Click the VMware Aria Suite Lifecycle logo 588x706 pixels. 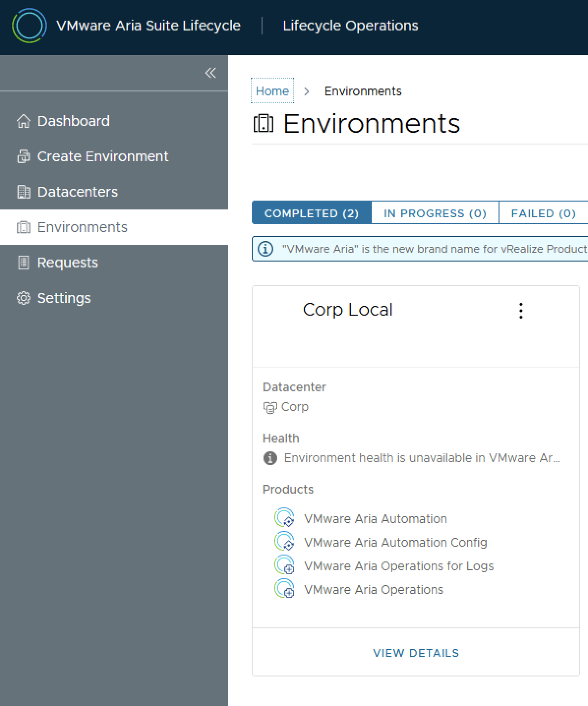point(29,26)
